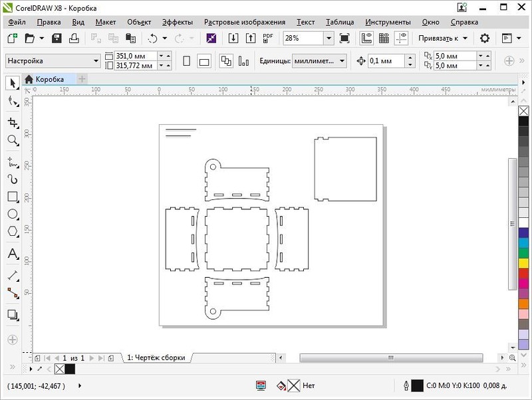Select the Zoom magnifier tool
Viewport: 532px width, 400px height.
click(x=13, y=140)
